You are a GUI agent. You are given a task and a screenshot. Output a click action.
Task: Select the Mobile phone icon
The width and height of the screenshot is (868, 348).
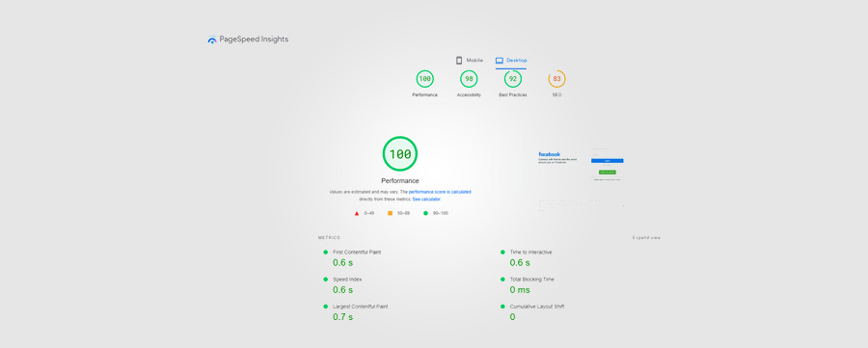pyautogui.click(x=459, y=61)
